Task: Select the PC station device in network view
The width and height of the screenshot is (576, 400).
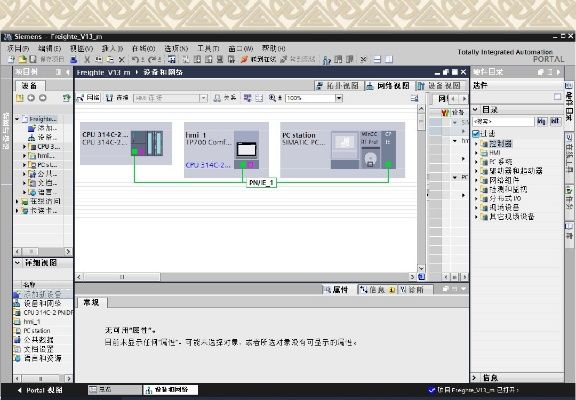Action: (342, 150)
